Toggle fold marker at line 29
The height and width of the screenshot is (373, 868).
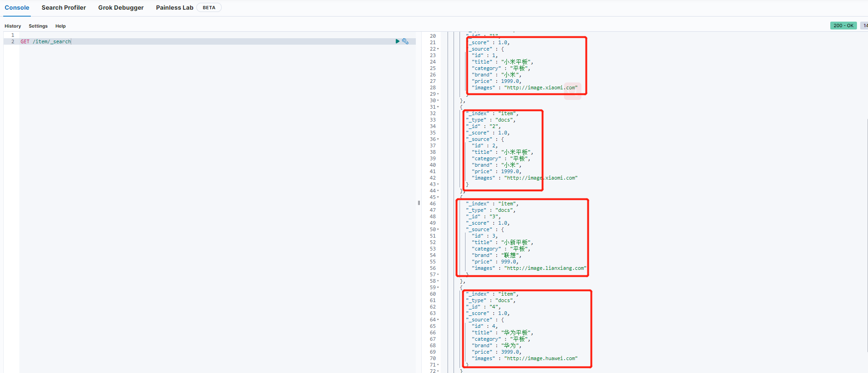[438, 94]
